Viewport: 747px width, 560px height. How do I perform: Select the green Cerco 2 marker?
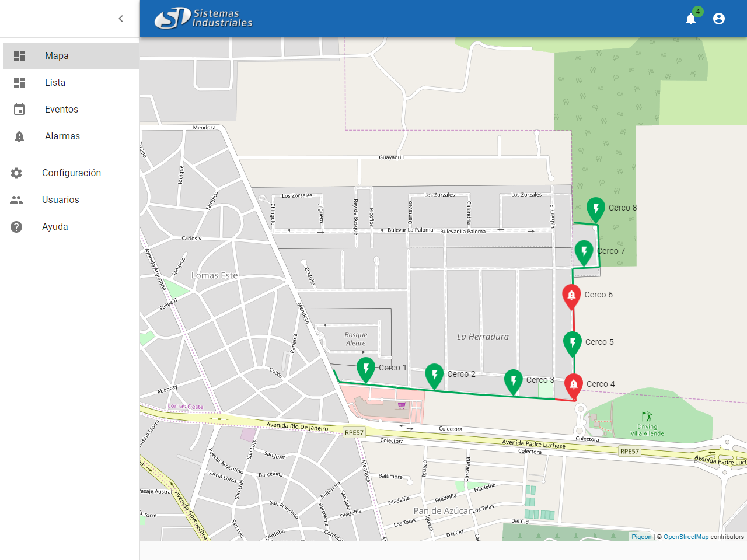click(x=434, y=375)
